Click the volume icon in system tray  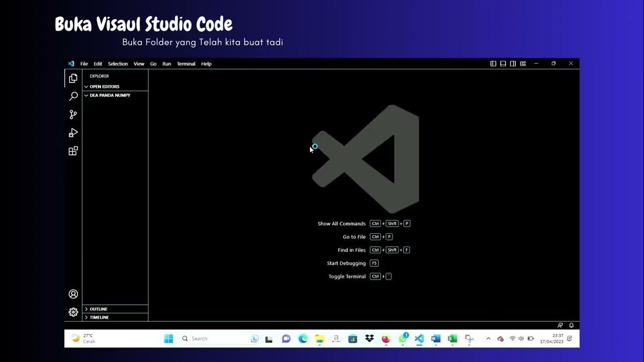[x=521, y=339]
